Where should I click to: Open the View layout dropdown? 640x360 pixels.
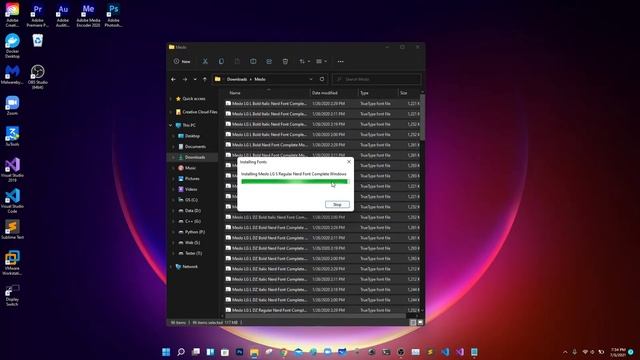pyautogui.click(x=321, y=61)
